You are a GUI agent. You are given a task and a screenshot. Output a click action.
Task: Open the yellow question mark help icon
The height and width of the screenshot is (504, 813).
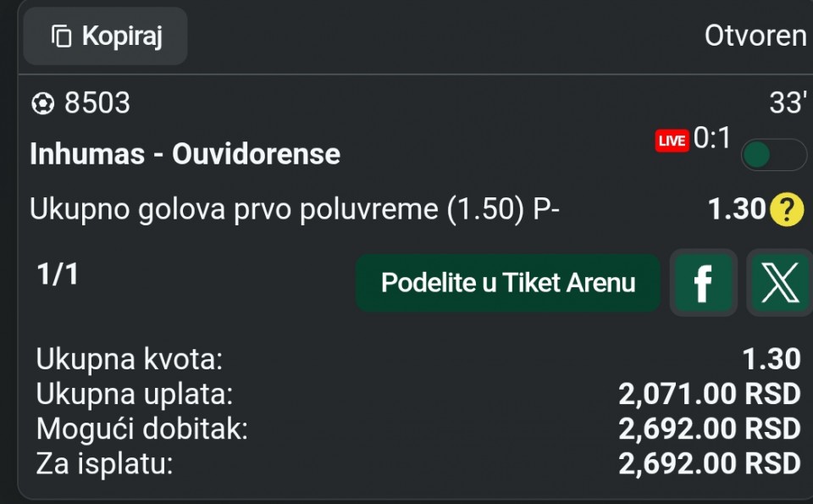coord(786,209)
